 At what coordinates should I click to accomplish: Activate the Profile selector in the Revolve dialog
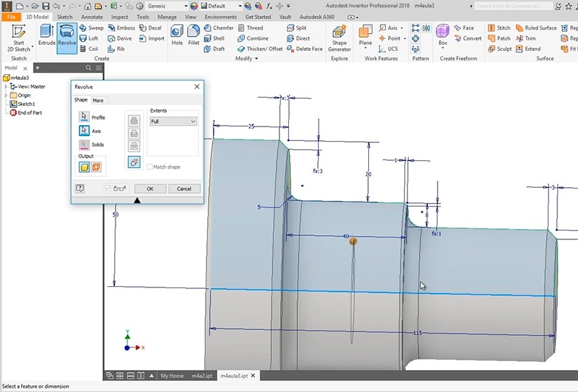(85, 118)
